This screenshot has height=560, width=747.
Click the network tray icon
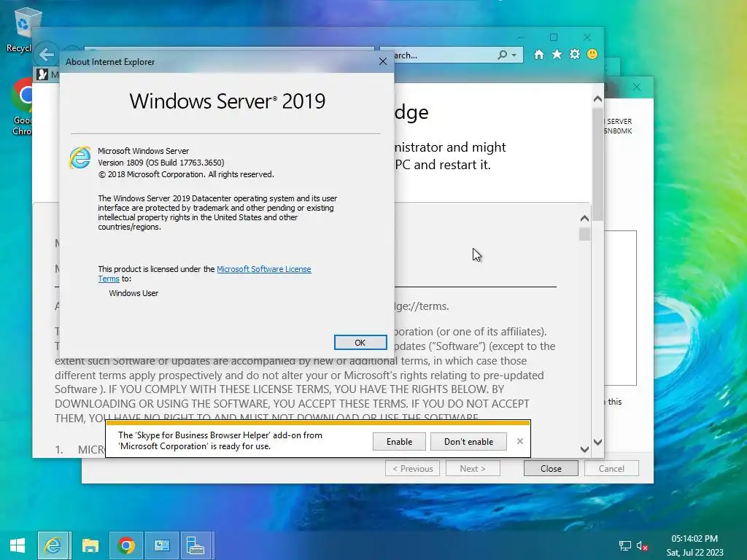[624, 545]
